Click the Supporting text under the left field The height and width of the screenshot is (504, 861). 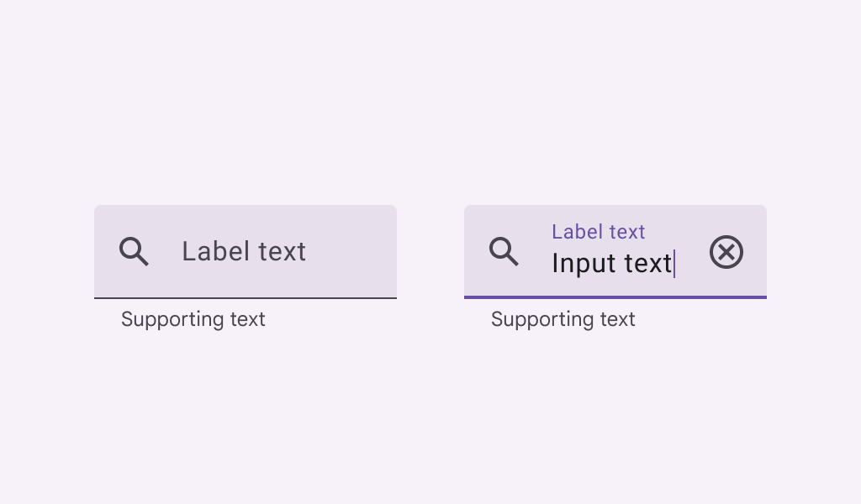click(193, 319)
